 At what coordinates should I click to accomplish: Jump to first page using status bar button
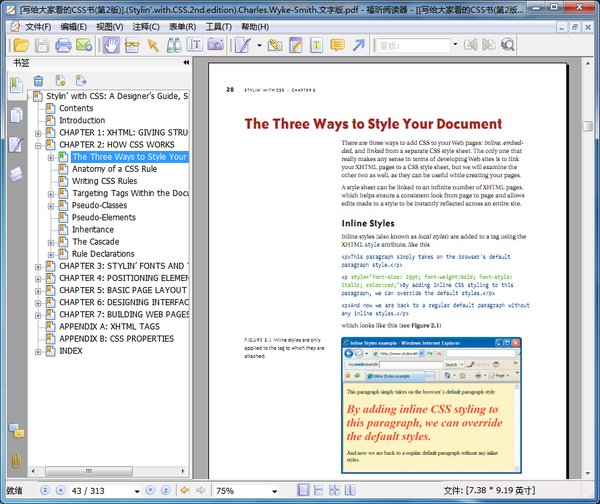tap(43, 491)
